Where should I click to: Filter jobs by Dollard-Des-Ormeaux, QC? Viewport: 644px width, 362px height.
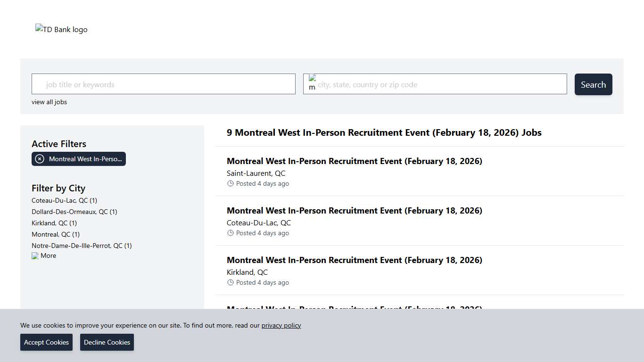click(74, 212)
